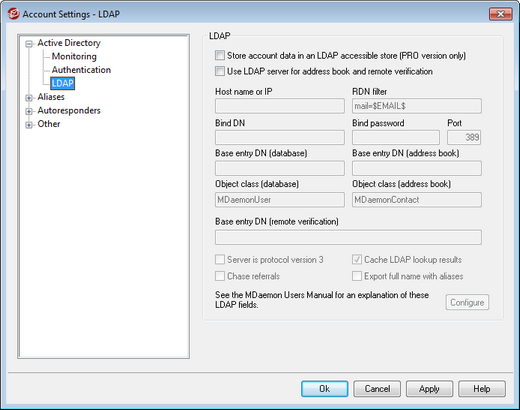
Task: Expand the Other tree node
Action: click(29, 125)
